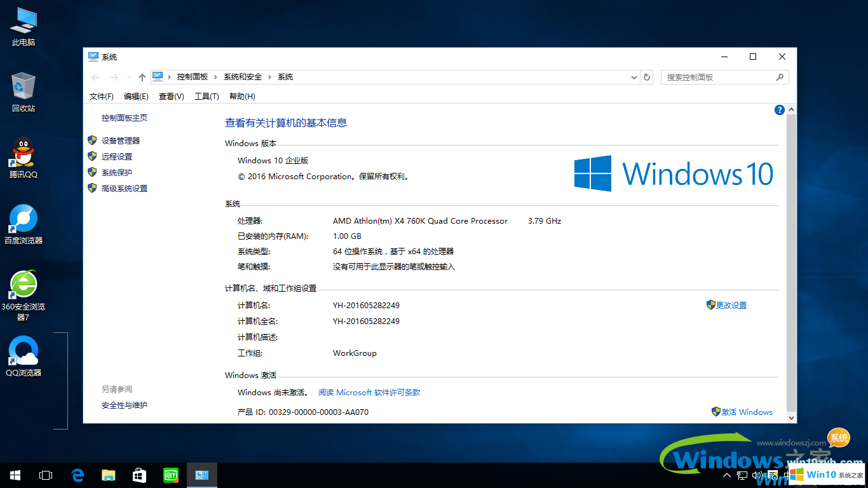The width and height of the screenshot is (868, 488).
Task: Click 系统和安全 breadcrumb segment
Action: pos(243,77)
